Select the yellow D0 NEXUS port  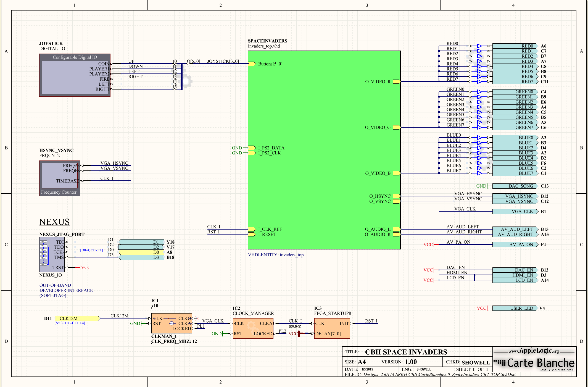click(x=141, y=252)
